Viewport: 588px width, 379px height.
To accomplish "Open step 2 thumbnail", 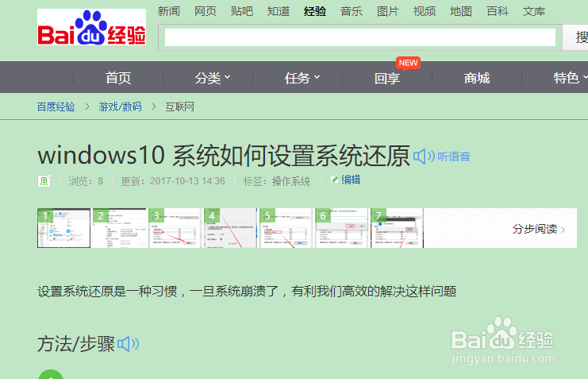I will (120, 228).
